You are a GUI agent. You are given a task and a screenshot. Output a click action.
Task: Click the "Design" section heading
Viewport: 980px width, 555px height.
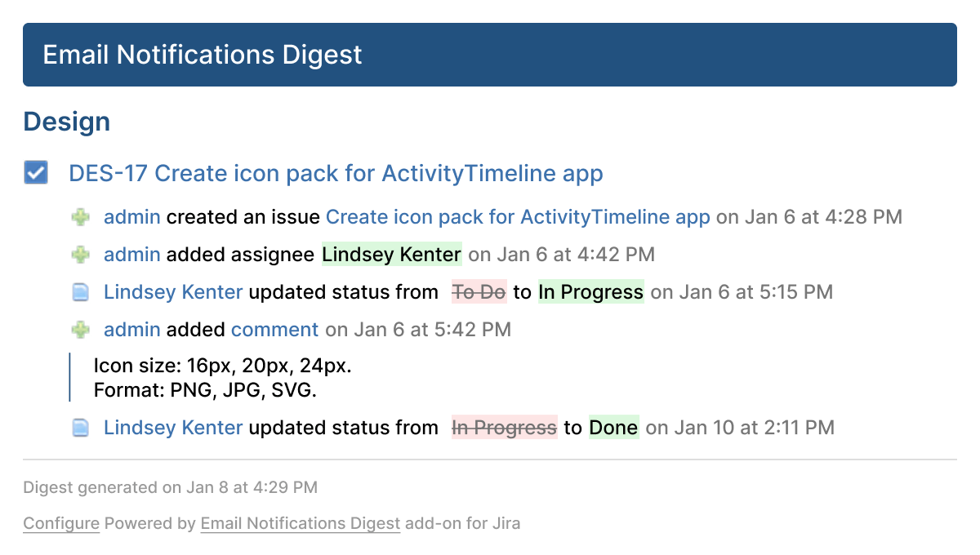(66, 121)
